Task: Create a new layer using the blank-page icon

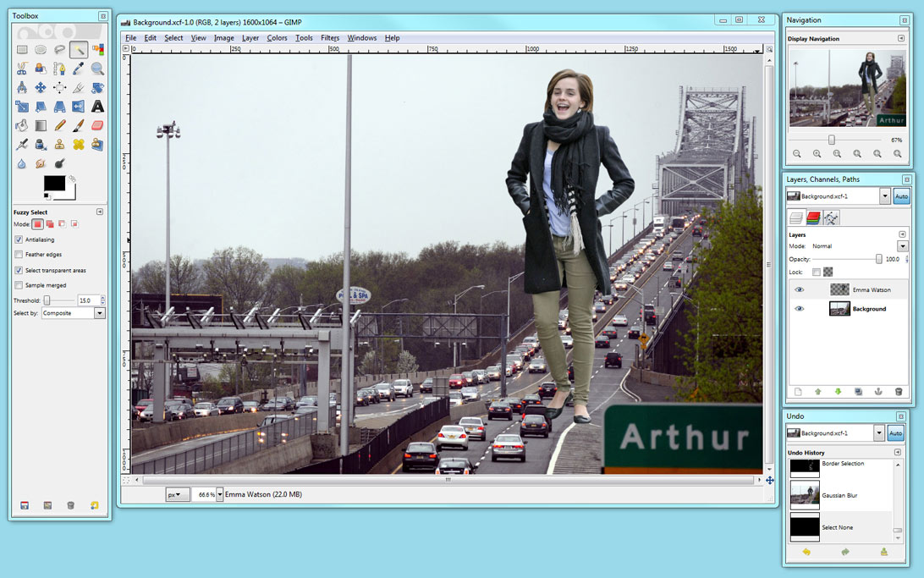Action: point(798,391)
